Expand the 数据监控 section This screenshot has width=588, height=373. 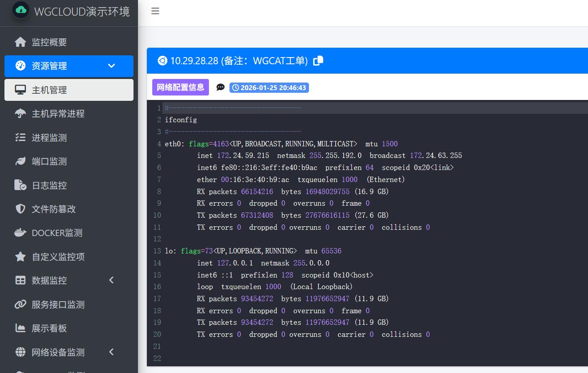tap(111, 280)
